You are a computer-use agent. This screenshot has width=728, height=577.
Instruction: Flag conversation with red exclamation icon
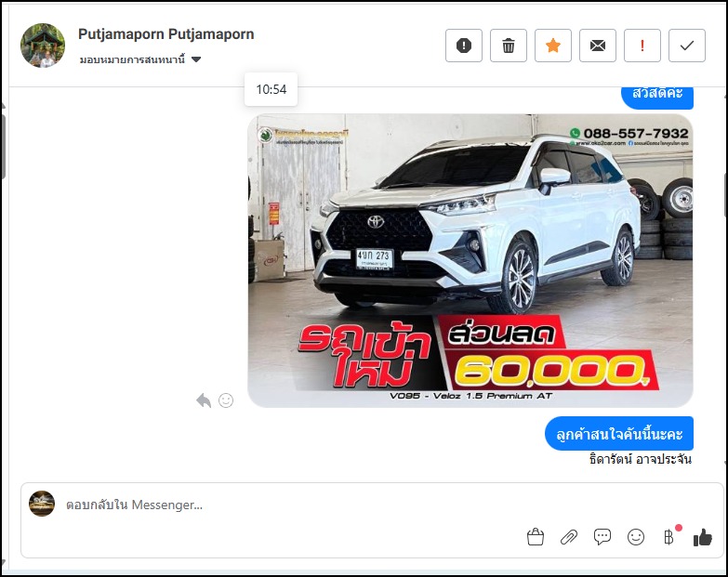[x=642, y=46]
